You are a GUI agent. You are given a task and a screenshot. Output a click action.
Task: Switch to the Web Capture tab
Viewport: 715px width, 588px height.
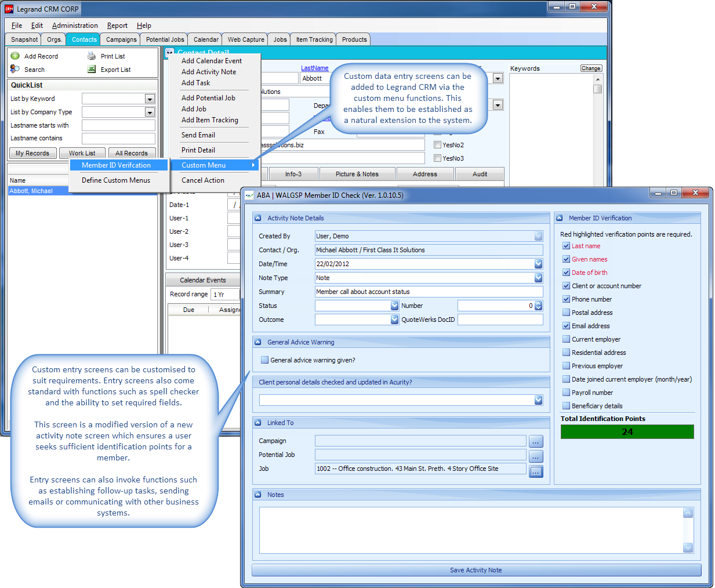(246, 39)
